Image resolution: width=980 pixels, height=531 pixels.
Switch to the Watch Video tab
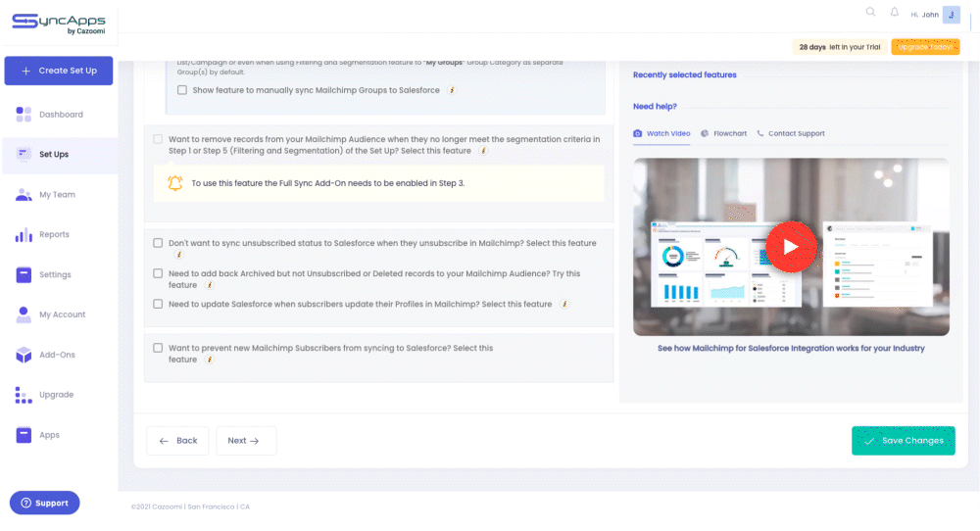tap(661, 133)
